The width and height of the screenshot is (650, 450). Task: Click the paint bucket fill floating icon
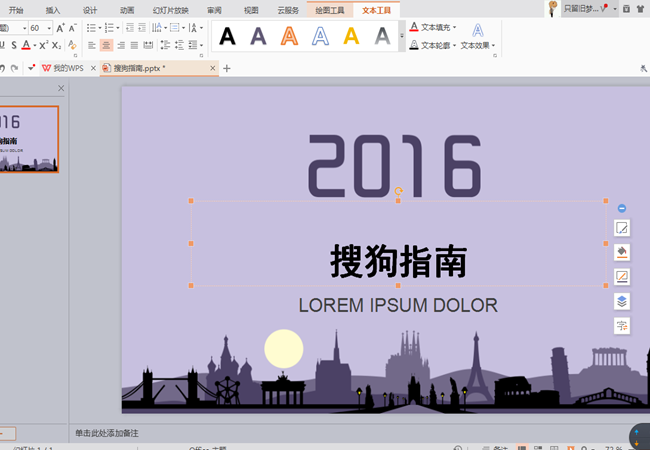click(x=622, y=252)
